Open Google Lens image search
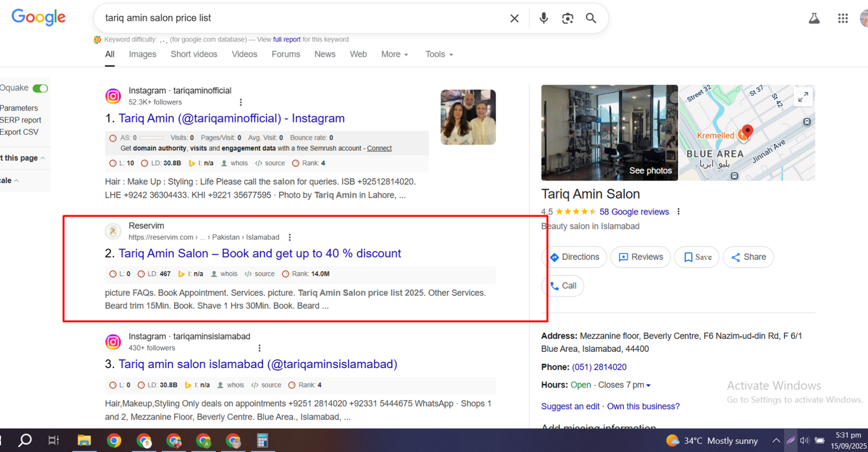This screenshot has width=868, height=452. [567, 18]
